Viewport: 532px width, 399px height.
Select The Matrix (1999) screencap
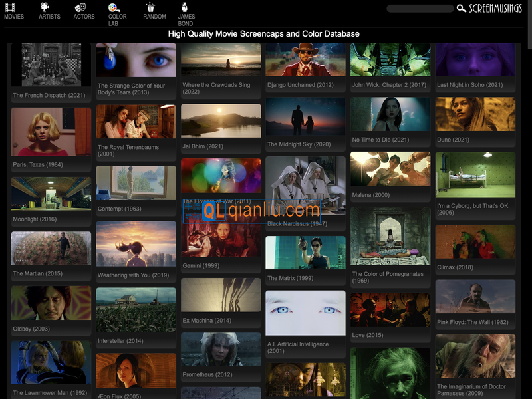tap(305, 253)
